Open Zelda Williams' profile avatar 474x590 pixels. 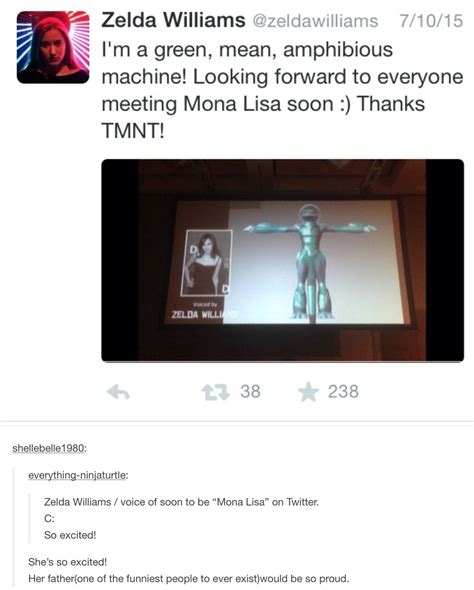[53, 47]
